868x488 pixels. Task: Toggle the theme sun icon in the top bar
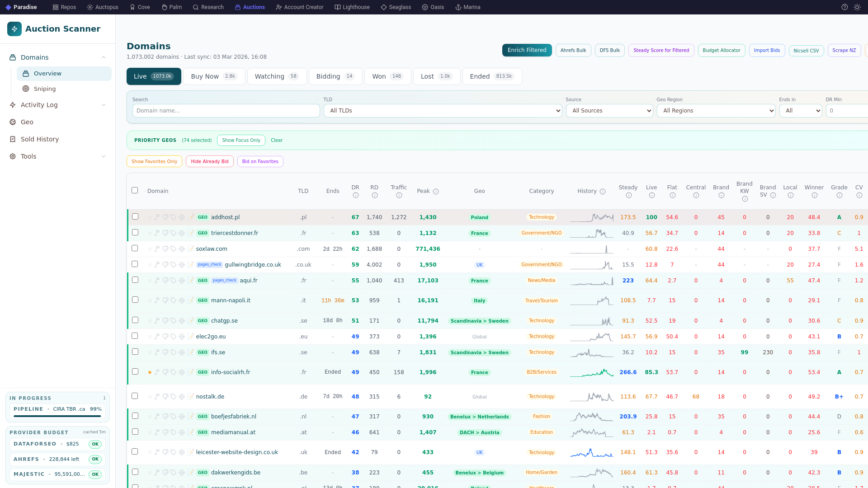tap(857, 7)
